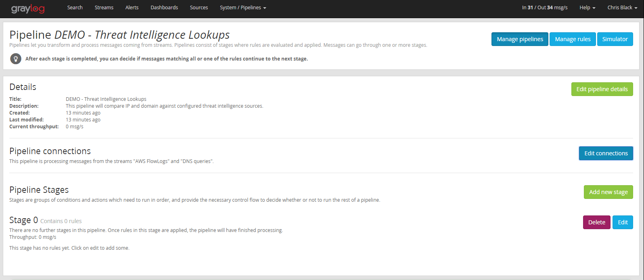Select Sources in the top menu
This screenshot has width=644, height=280.
199,8
